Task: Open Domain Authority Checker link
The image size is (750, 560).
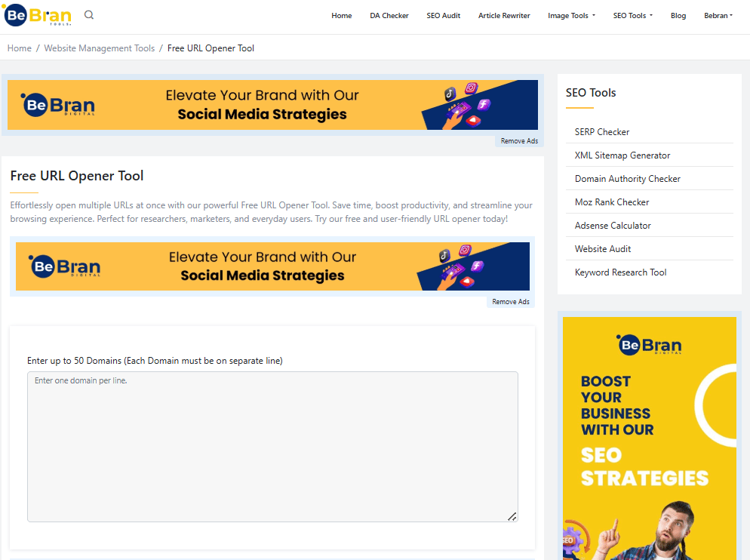Action: coord(628,179)
